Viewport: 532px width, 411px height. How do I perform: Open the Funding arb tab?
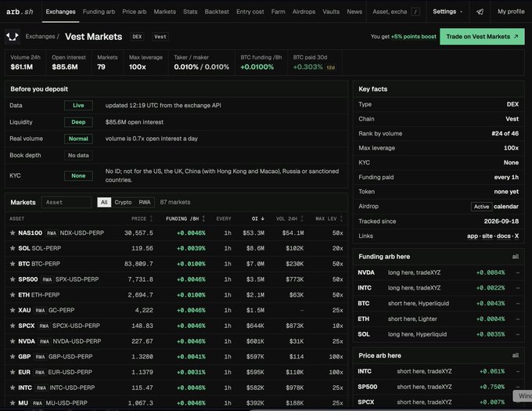[99, 12]
